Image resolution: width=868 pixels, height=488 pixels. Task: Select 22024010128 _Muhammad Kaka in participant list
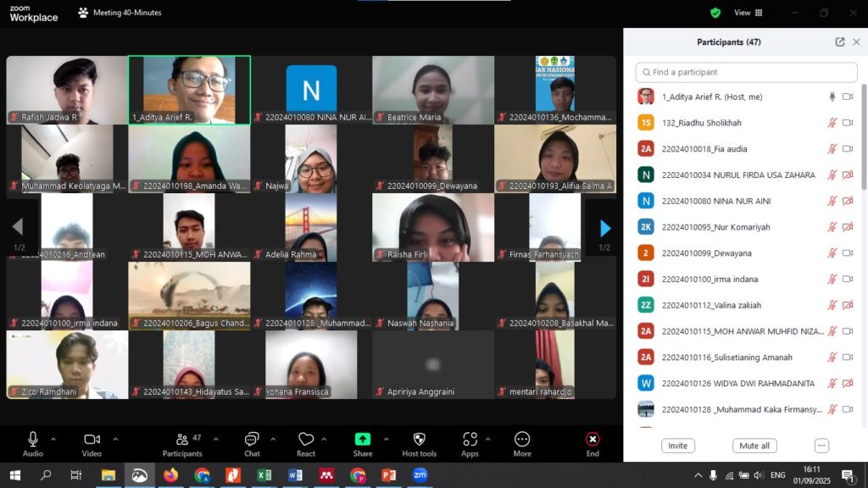tap(746, 409)
